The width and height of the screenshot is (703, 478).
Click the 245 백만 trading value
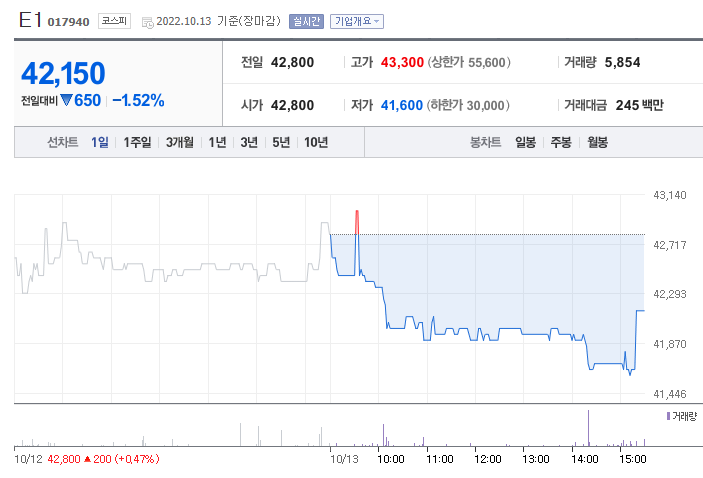click(x=639, y=105)
